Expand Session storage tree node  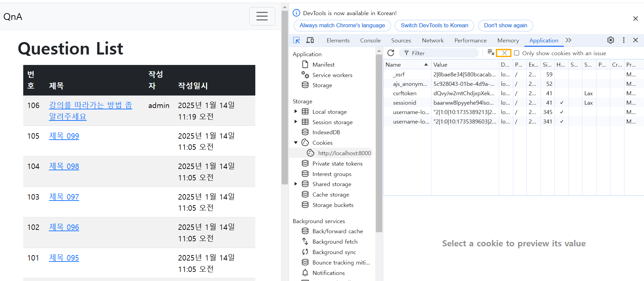pos(296,122)
